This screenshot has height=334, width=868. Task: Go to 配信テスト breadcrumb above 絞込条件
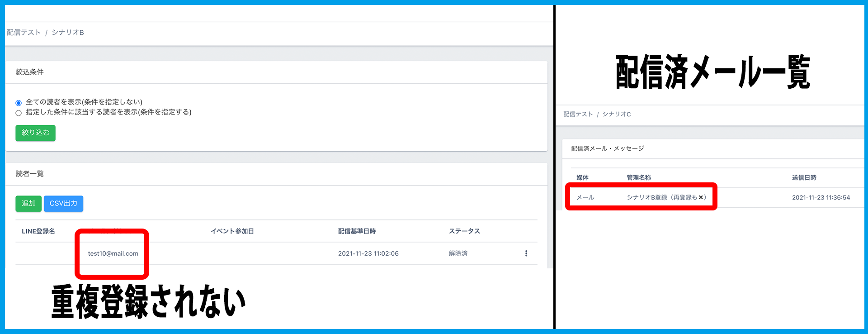point(24,33)
